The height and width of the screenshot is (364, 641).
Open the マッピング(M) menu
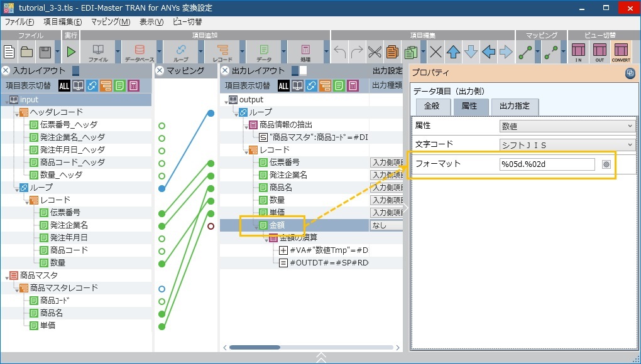[111, 22]
